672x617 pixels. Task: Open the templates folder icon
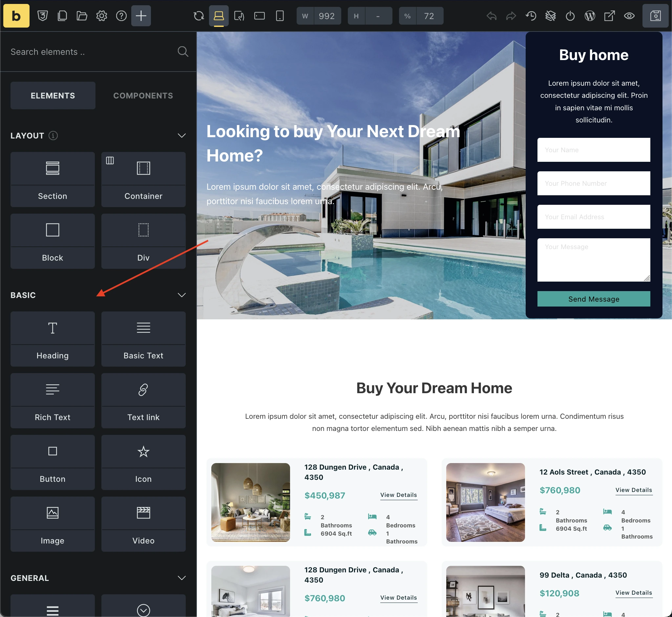click(x=82, y=16)
